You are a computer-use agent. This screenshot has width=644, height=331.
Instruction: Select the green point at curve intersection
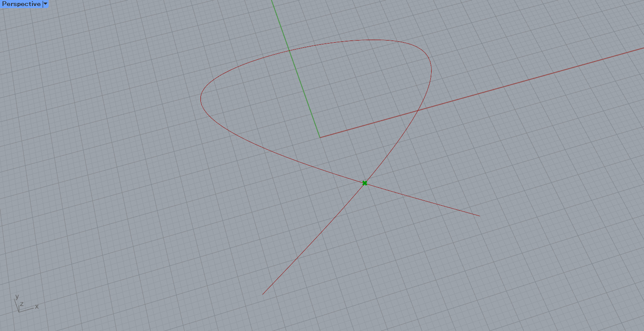tap(365, 183)
